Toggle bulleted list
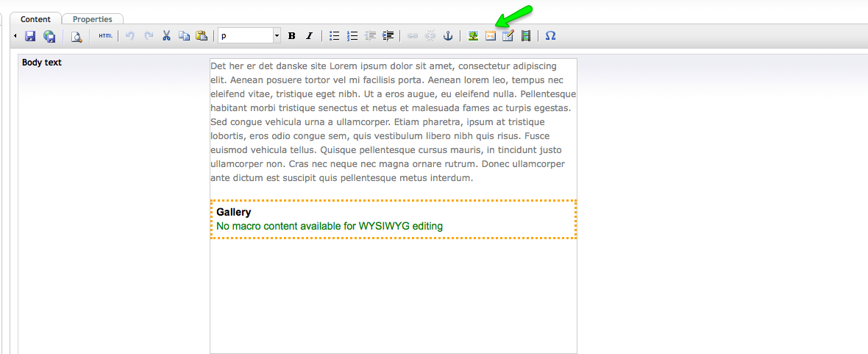 click(335, 36)
